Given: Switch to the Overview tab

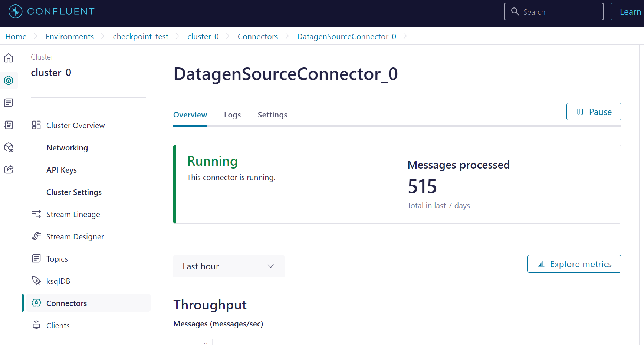Looking at the screenshot, I should (190, 115).
